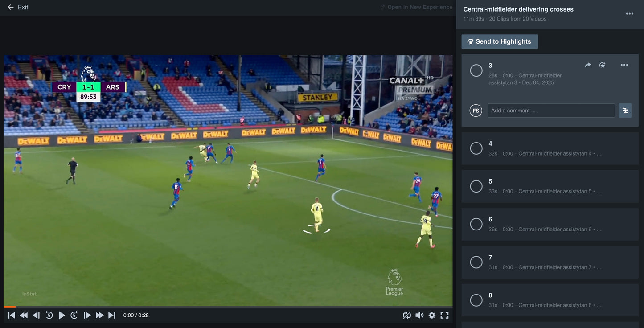Image resolution: width=644 pixels, height=328 pixels.
Task: Step one frame forward
Action: coord(87,315)
